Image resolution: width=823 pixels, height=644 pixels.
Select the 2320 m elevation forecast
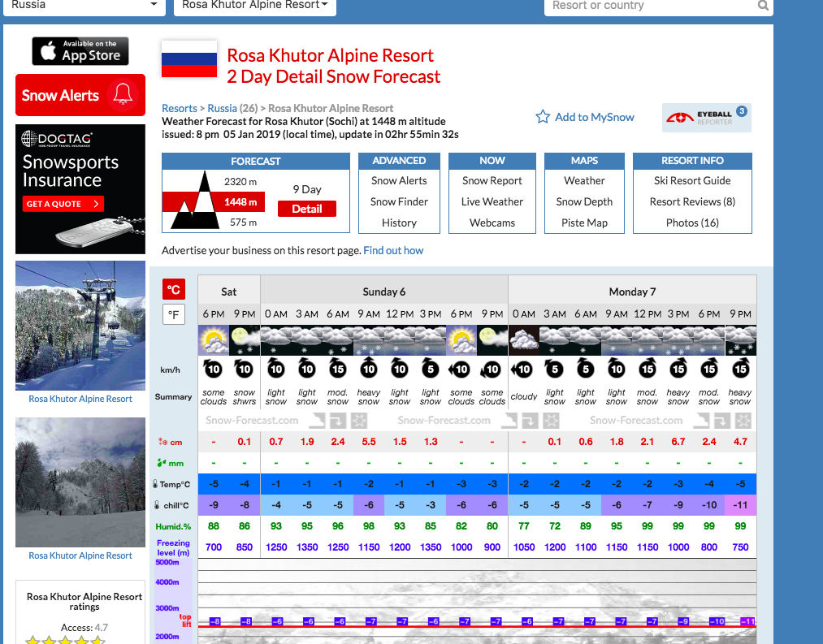tap(240, 182)
